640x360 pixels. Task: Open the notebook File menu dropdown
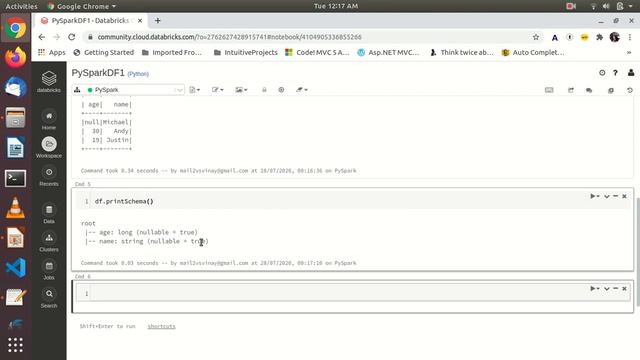195,90
